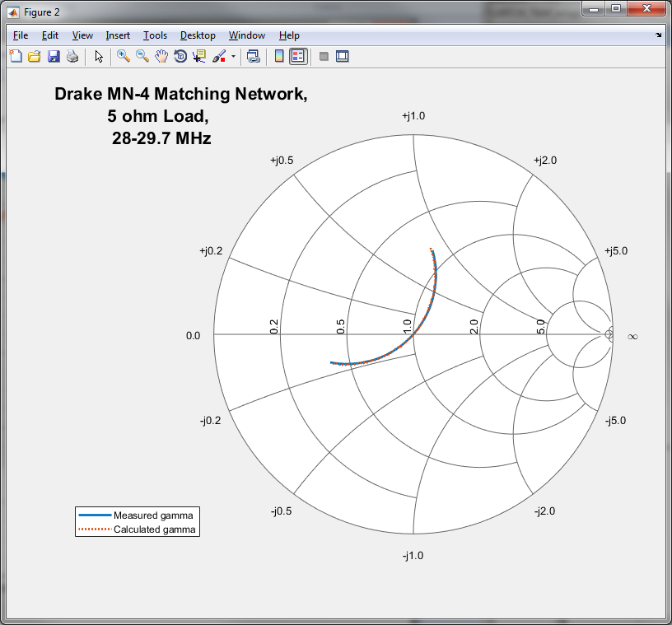The height and width of the screenshot is (625, 672).
Task: Click the +j1.0 Smith chart label
Action: pos(413,116)
